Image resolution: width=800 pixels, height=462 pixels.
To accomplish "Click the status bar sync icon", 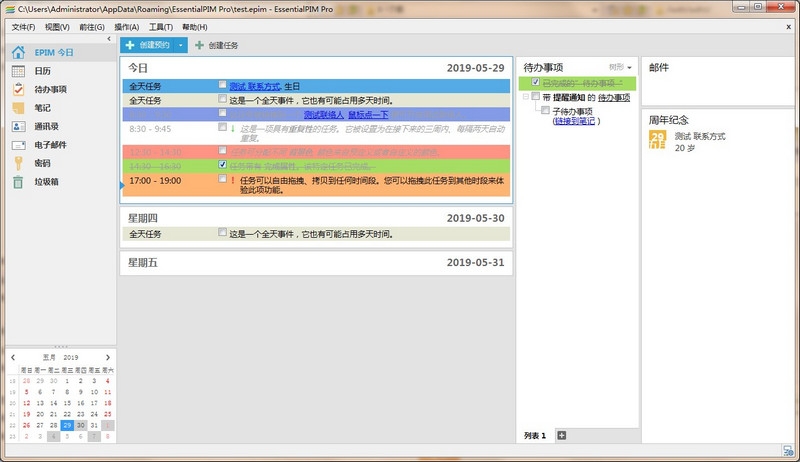I will (788, 451).
